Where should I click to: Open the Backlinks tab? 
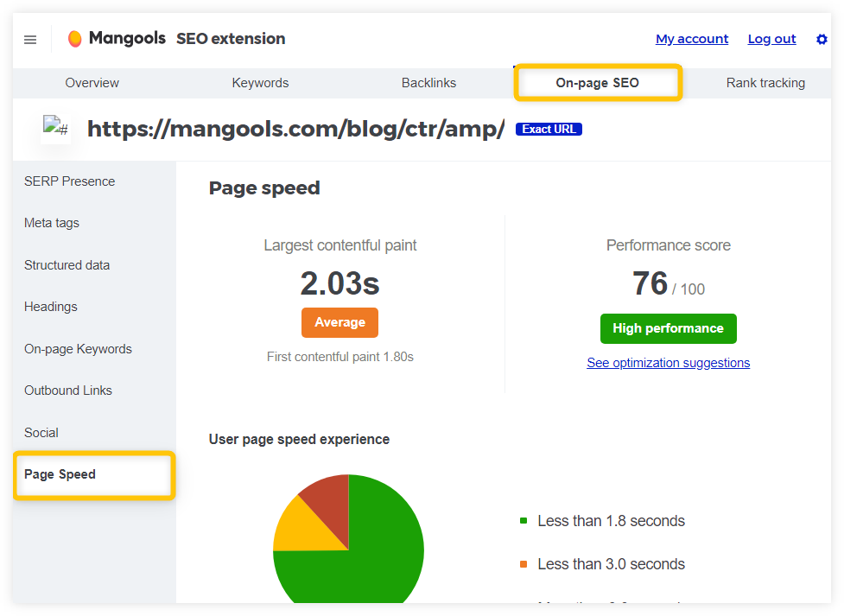click(428, 83)
